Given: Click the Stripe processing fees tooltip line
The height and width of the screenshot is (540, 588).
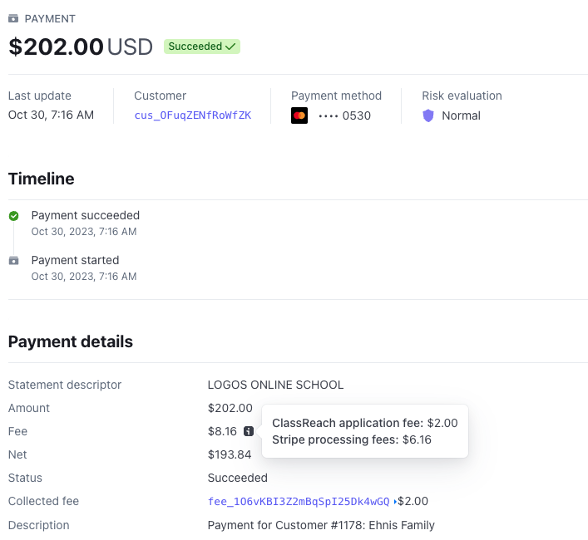Looking at the screenshot, I should click(352, 440).
